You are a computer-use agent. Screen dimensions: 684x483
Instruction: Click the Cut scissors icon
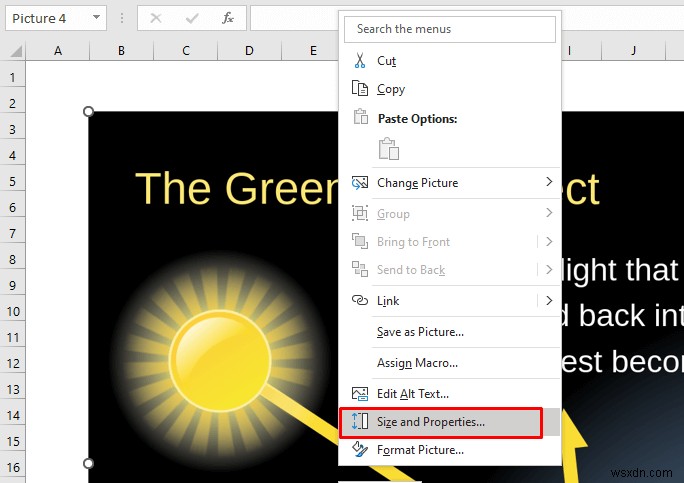click(360, 61)
